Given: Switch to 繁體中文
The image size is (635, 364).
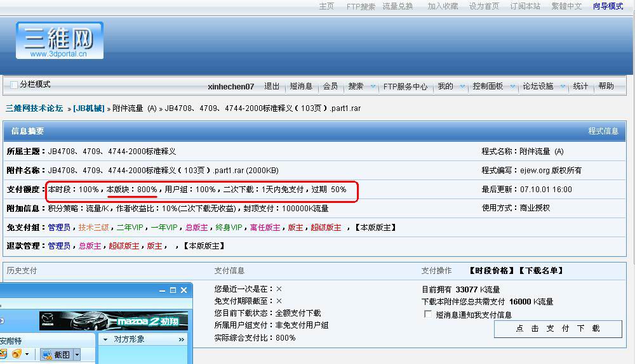Looking at the screenshot, I should (566, 6).
